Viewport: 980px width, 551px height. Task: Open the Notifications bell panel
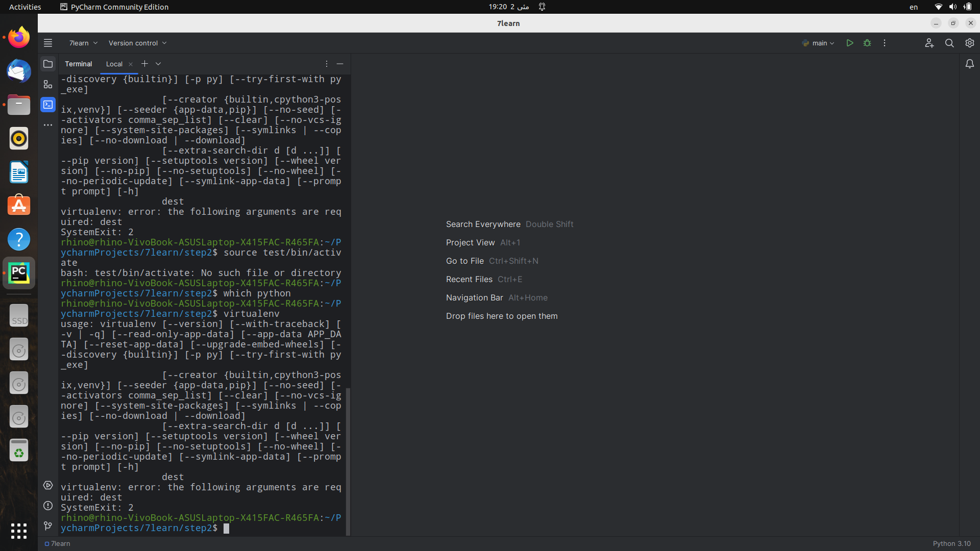(x=970, y=64)
